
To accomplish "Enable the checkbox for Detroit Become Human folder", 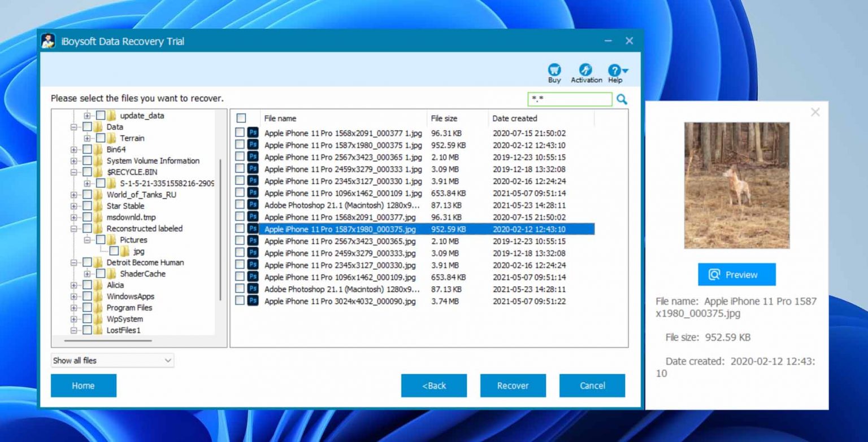I will coord(88,262).
